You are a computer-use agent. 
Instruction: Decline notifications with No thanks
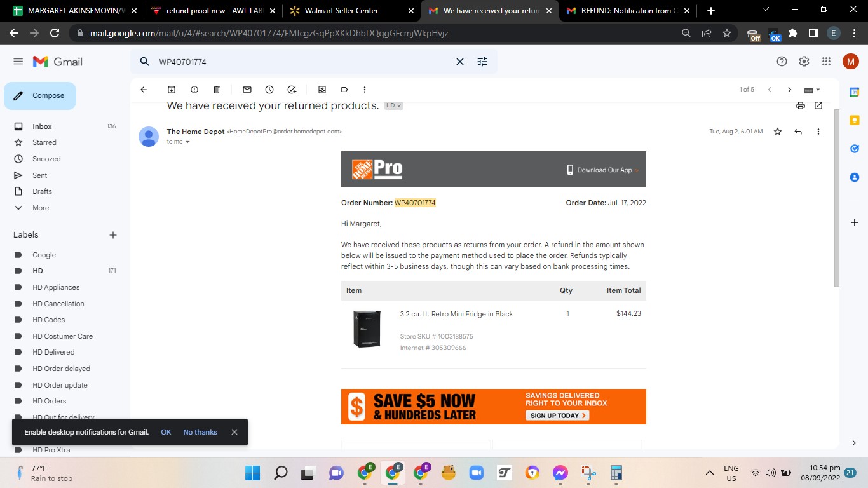click(x=200, y=432)
